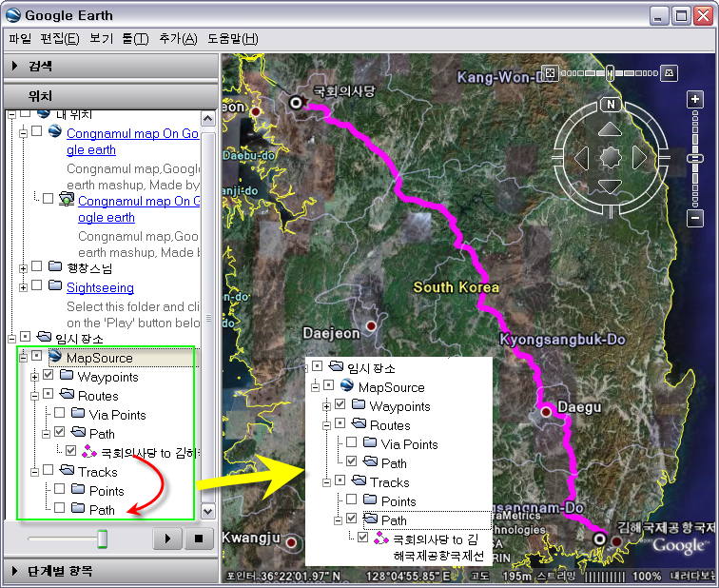Image resolution: width=719 pixels, height=588 pixels.
Task: Click the Places scrollbar up arrow
Action: click(207, 119)
